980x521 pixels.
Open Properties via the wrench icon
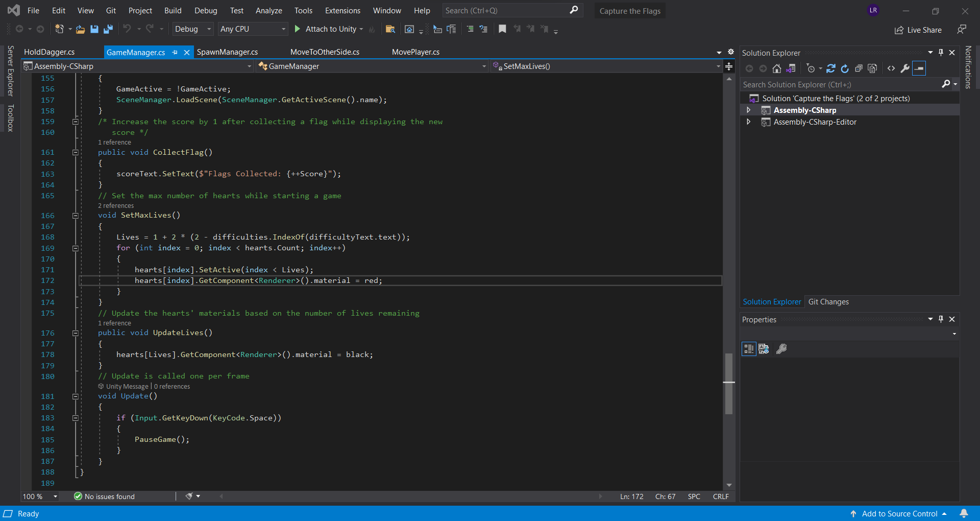point(905,68)
